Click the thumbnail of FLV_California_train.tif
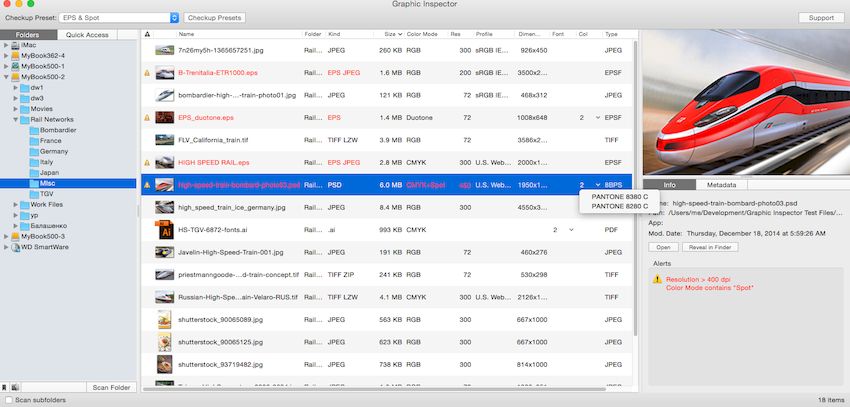The width and height of the screenshot is (850, 407). coord(164,140)
